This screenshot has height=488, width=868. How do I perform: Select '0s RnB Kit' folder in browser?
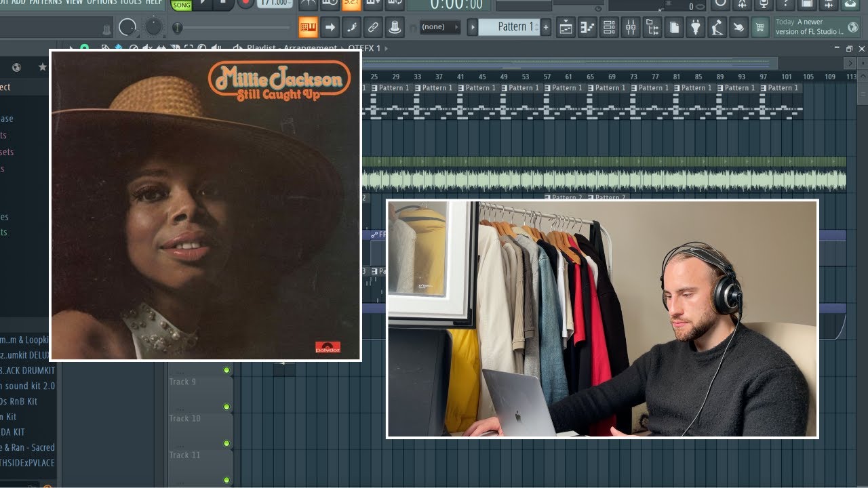pyautogui.click(x=19, y=401)
